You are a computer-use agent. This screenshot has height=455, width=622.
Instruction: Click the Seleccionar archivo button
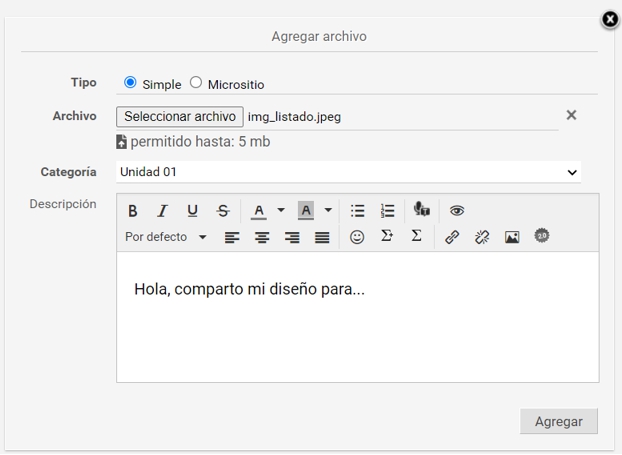(180, 116)
